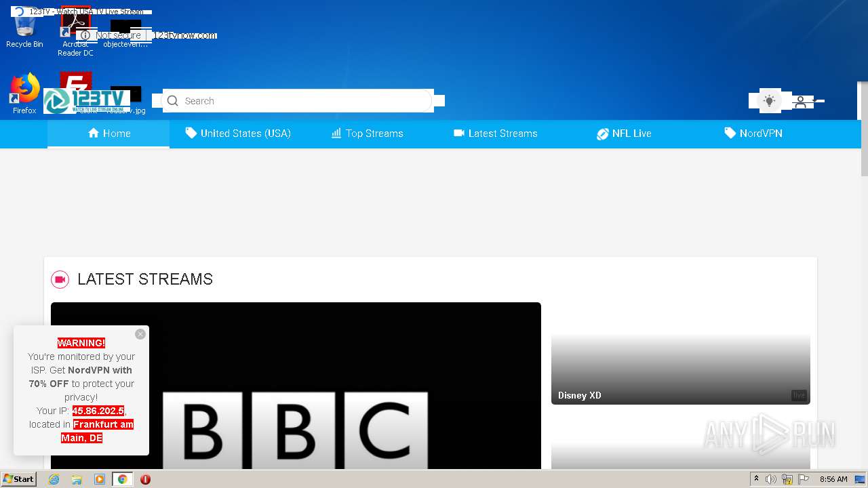868x488 pixels.
Task: Open Windows Explorer folder in taskbar
Action: (x=77, y=479)
